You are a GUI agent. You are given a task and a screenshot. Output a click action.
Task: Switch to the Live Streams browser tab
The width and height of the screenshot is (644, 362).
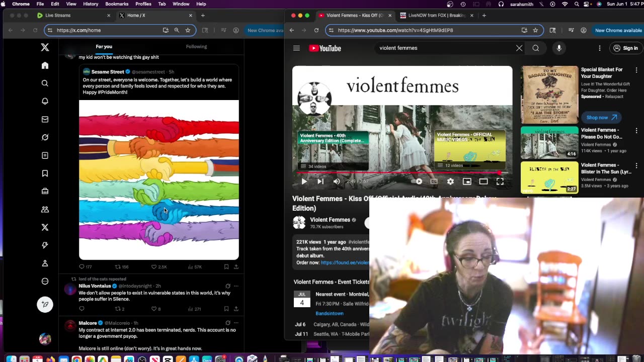(x=73, y=16)
